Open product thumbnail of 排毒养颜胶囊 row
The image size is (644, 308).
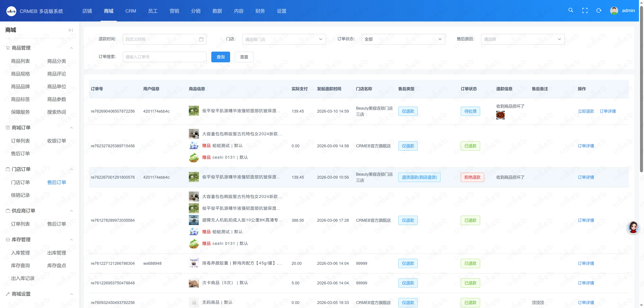(x=194, y=263)
